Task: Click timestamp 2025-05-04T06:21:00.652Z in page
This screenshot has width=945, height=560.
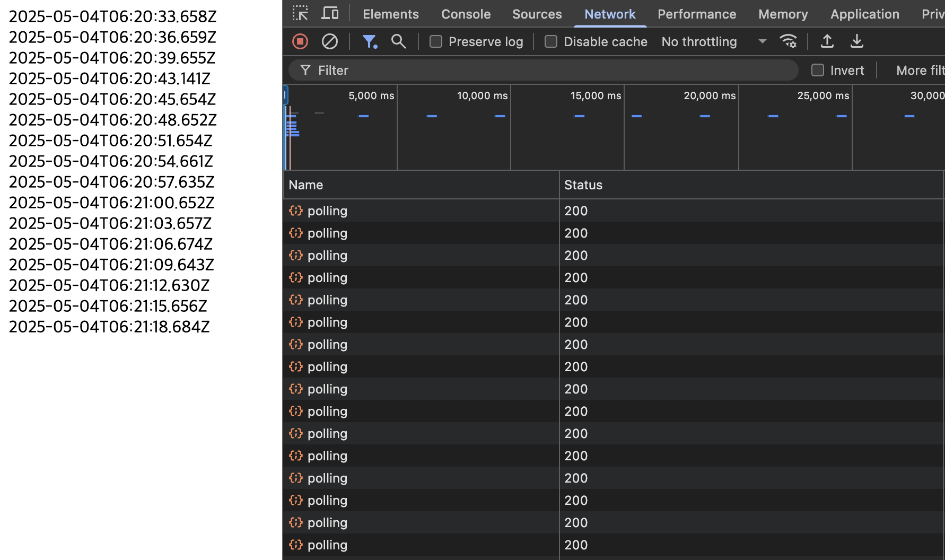Action: pos(112,203)
